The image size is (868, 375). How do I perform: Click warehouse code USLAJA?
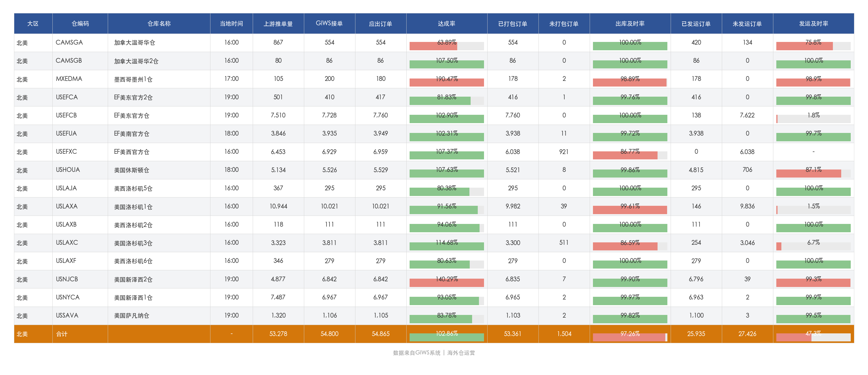[66, 188]
